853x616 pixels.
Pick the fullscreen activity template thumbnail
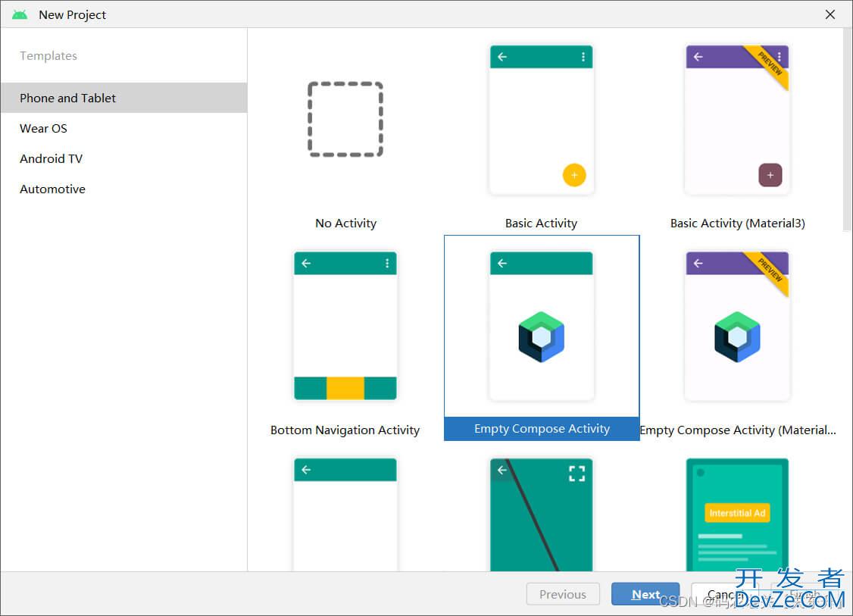pos(542,514)
